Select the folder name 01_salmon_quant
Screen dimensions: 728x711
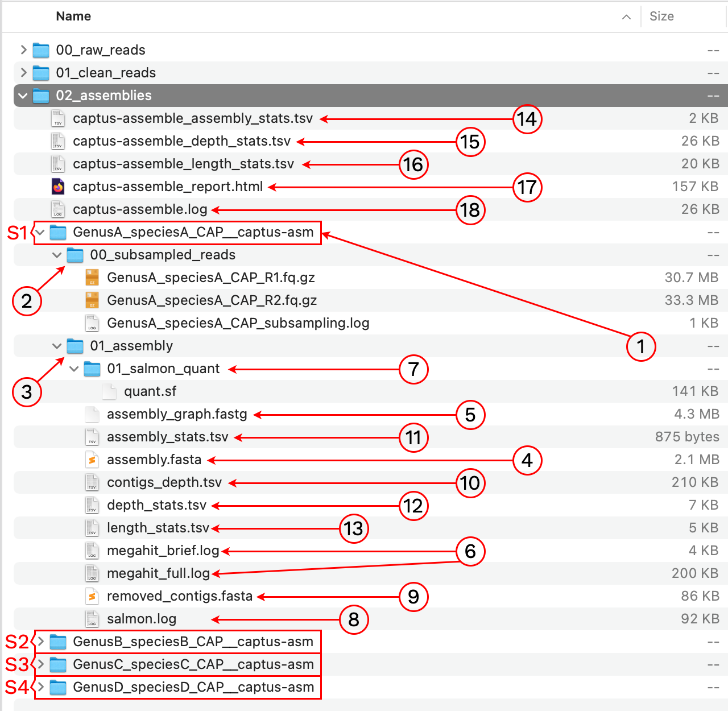tap(163, 369)
